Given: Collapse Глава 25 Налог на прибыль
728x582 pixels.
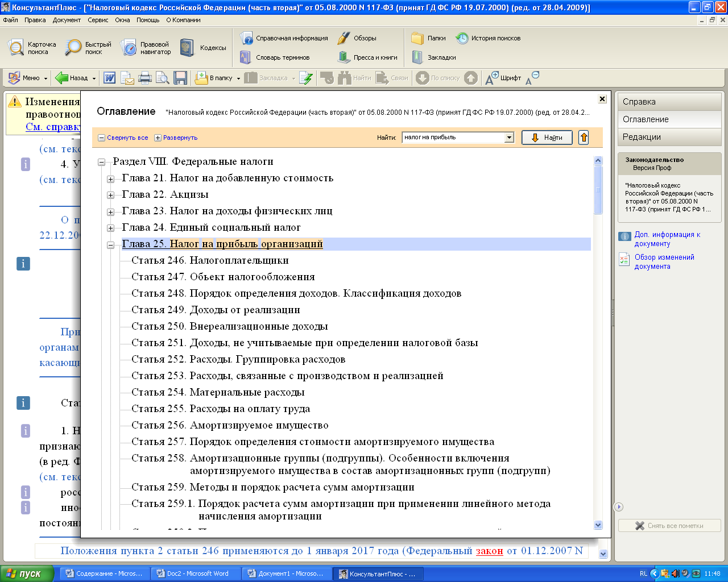Looking at the screenshot, I should 110,244.
